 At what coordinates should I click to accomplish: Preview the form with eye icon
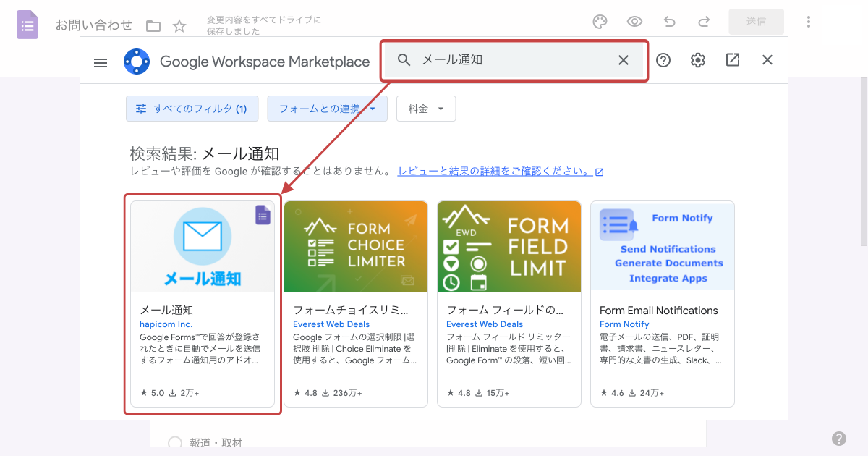coord(634,22)
